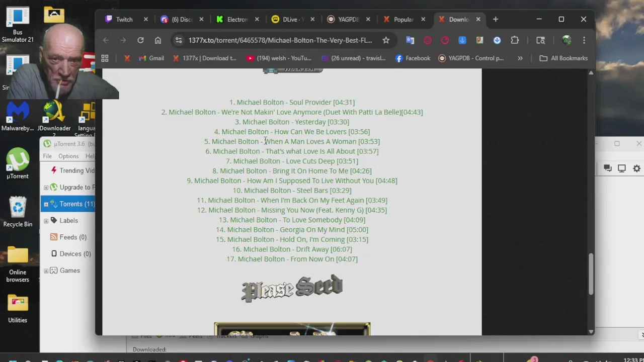Open Malwarebytes desktop shortcut
This screenshot has width=644, height=362.
pyautogui.click(x=18, y=117)
